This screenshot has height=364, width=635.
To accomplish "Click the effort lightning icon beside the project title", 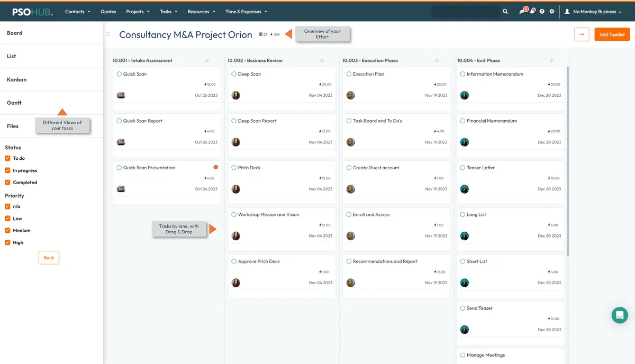I will (x=271, y=34).
